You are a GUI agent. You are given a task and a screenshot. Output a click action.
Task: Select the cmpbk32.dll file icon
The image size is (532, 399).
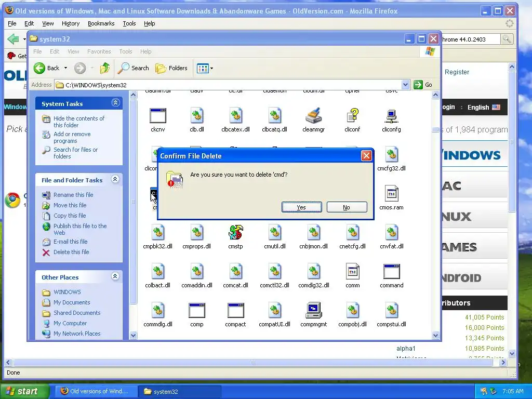tap(158, 233)
